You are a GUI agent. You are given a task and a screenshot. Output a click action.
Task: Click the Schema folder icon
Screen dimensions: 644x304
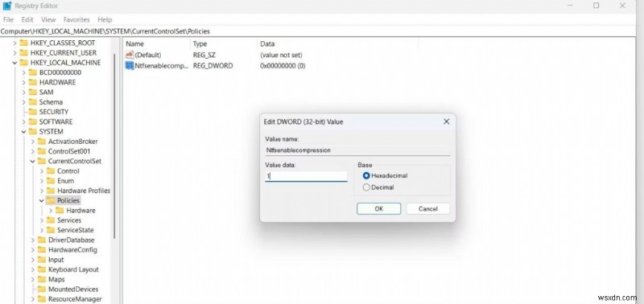tap(33, 102)
